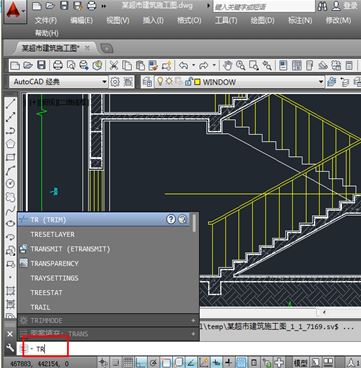
Task: Select the Polyline tool
Action: [x=11, y=130]
